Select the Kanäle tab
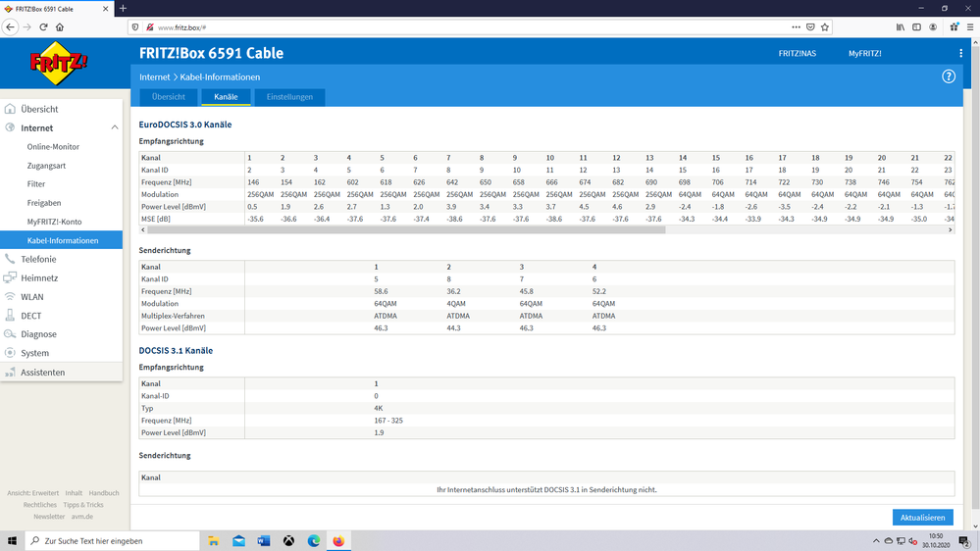The image size is (980, 551). tap(226, 97)
